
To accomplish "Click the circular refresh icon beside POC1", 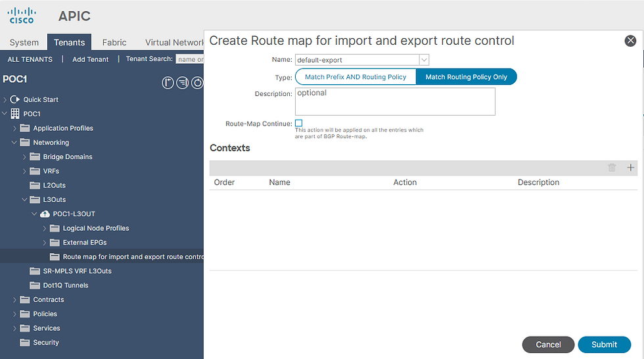I will [197, 83].
